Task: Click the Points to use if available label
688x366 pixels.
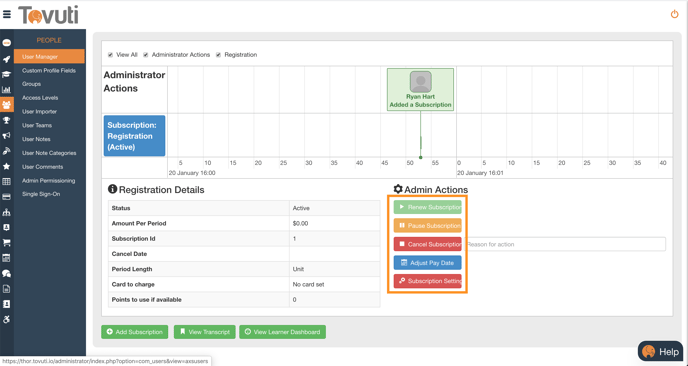Action: tap(147, 300)
